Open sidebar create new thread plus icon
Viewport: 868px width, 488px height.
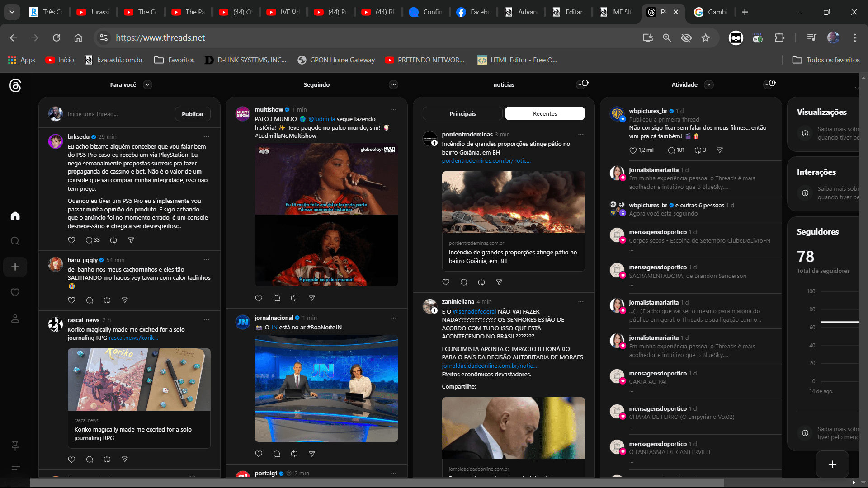coord(15,267)
